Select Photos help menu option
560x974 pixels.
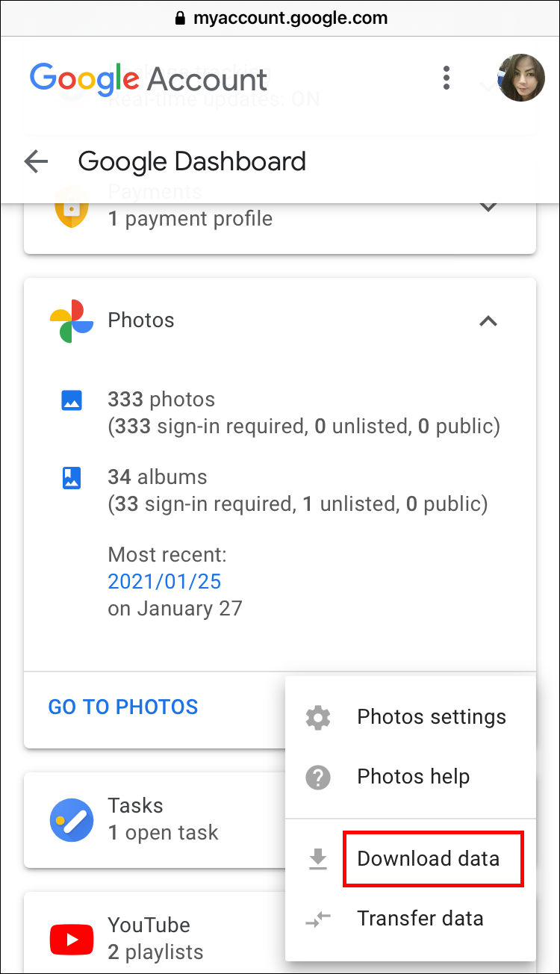tap(413, 778)
